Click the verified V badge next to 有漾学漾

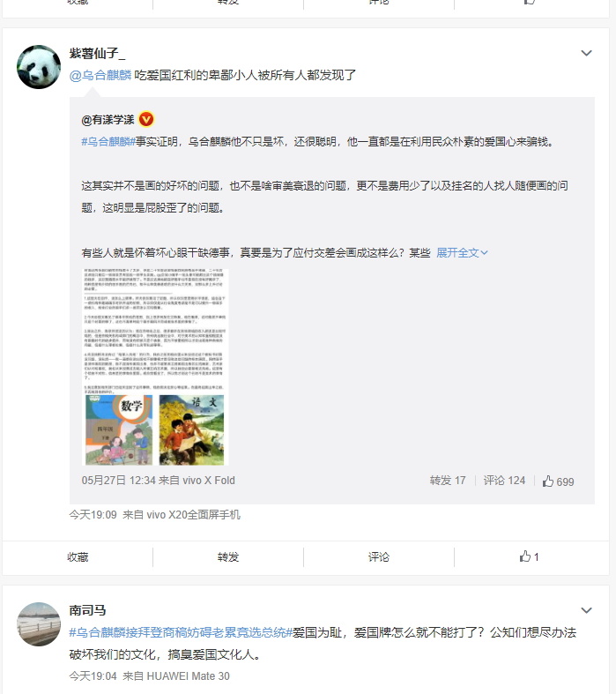point(146,120)
